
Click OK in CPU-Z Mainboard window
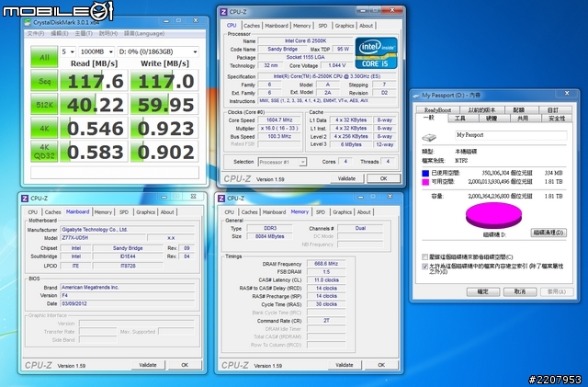coord(185,365)
